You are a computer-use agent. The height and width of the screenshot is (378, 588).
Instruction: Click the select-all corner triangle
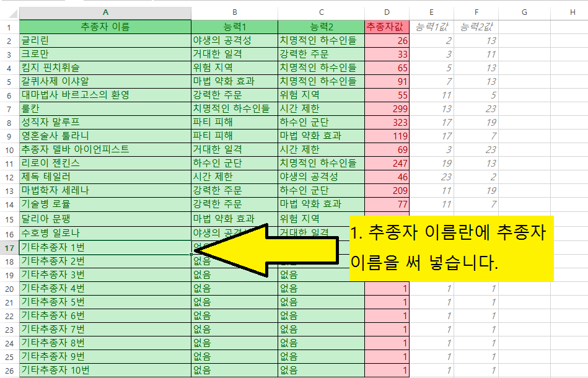click(9, 12)
